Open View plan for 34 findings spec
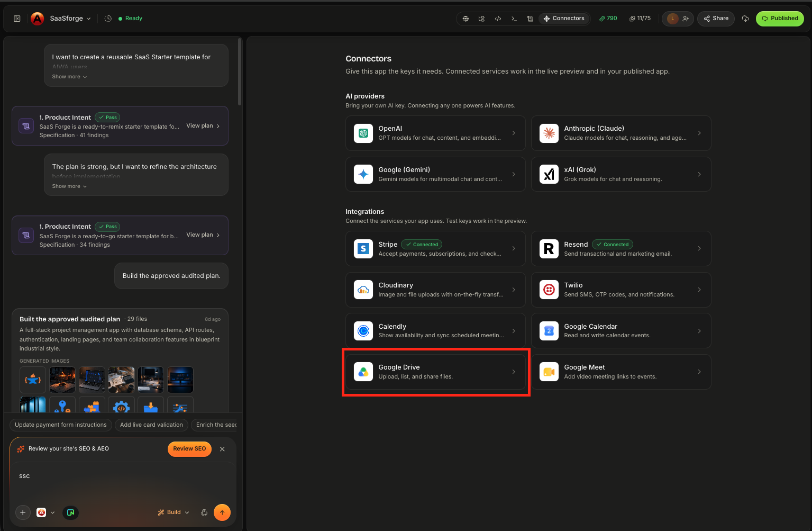Viewport: 812px width, 531px height. click(x=203, y=235)
